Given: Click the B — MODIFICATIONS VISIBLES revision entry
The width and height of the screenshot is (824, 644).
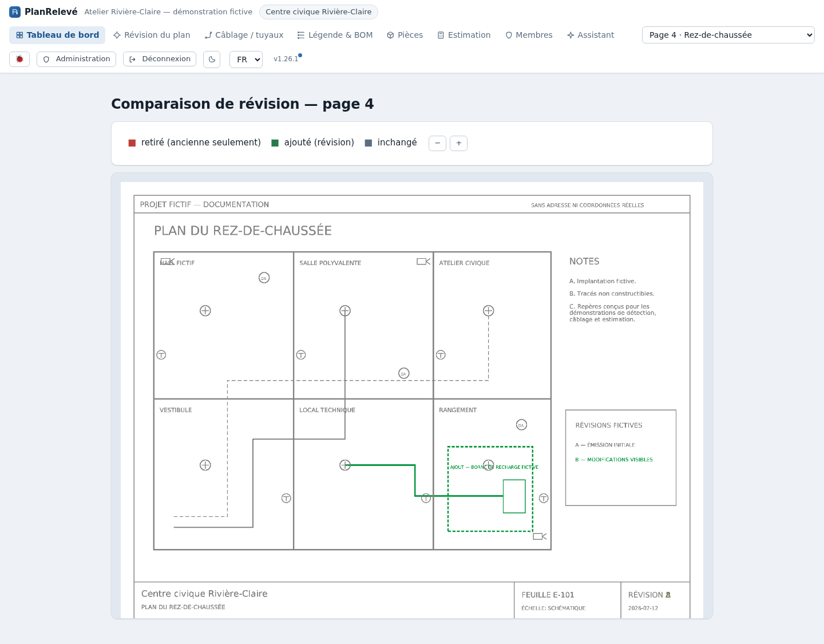Looking at the screenshot, I should (614, 460).
